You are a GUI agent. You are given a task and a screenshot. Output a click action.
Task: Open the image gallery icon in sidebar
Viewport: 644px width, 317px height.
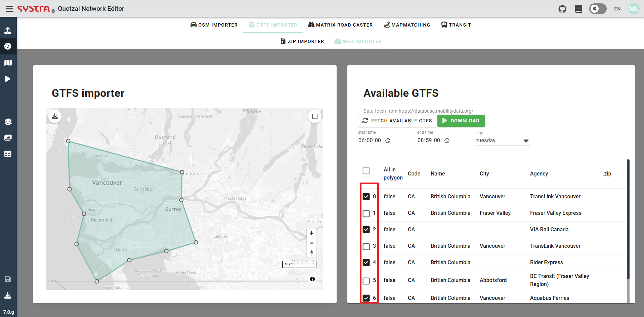pyautogui.click(x=8, y=137)
